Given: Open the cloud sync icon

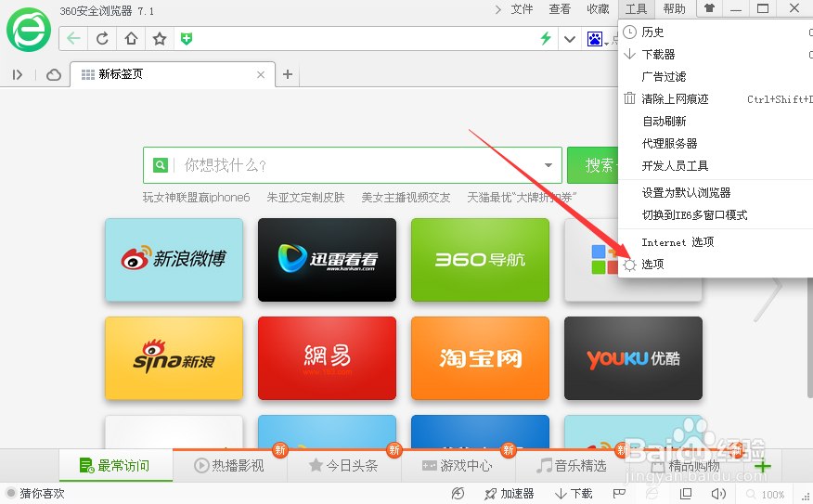Looking at the screenshot, I should point(54,75).
